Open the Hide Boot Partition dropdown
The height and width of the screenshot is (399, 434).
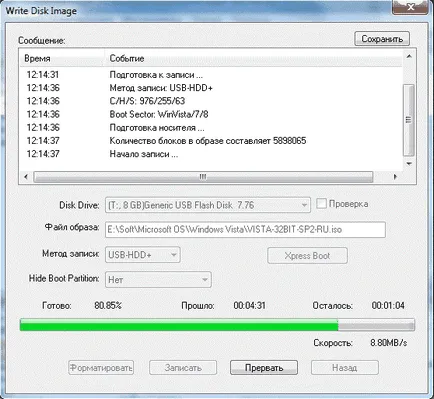158,280
